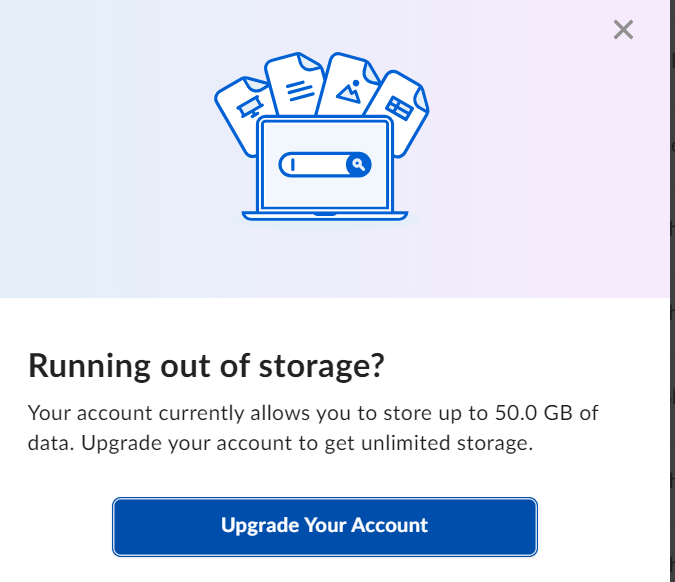The image size is (675, 582).
Task: Select the Running out of storage? heading
Action: point(206,366)
